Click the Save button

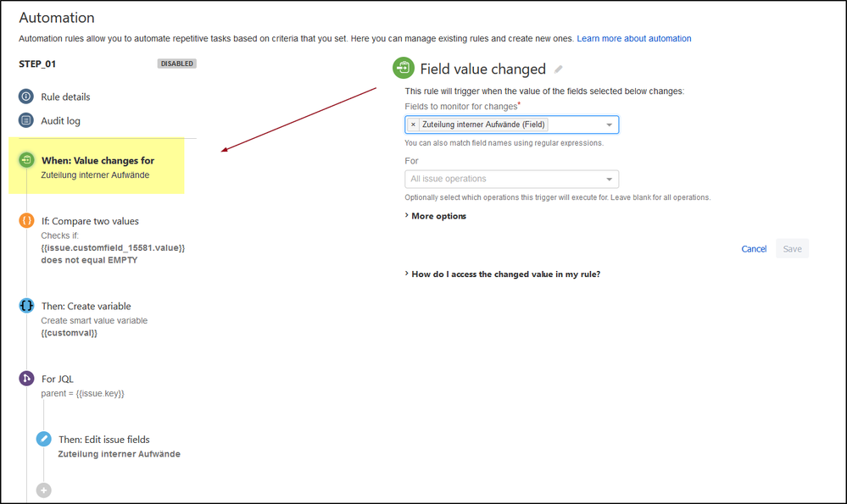(792, 249)
